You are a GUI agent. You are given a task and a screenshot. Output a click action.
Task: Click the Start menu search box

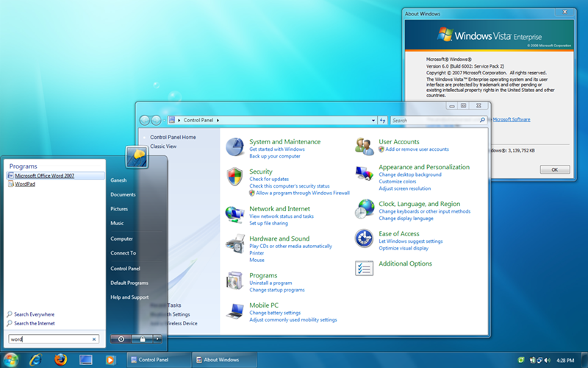click(50, 339)
